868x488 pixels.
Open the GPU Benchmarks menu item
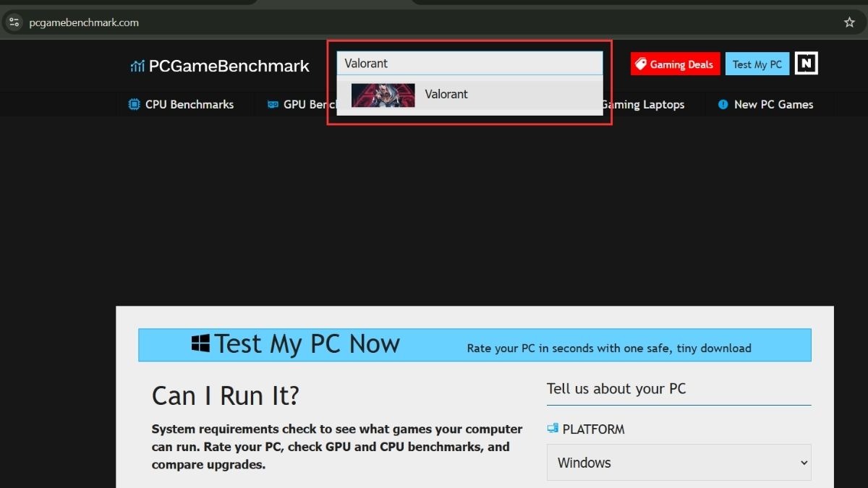click(x=302, y=104)
